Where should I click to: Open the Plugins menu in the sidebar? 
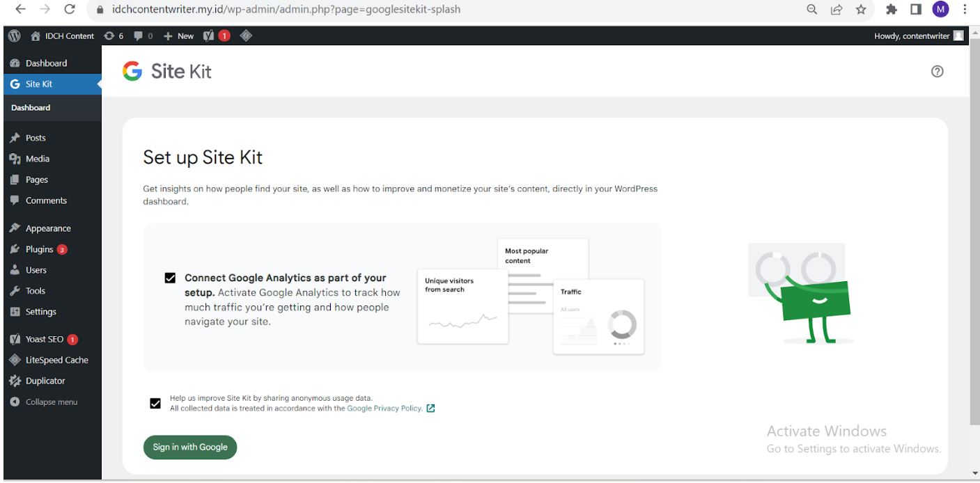[x=40, y=248]
